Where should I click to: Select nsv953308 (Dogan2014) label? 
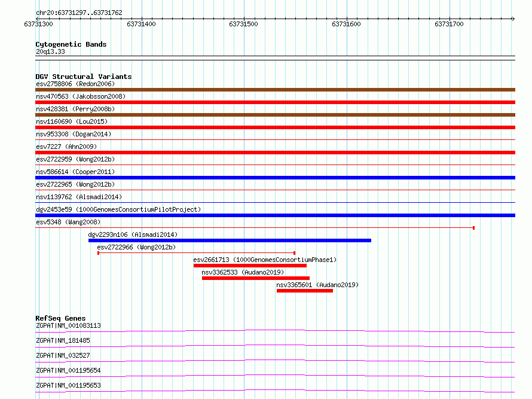[74, 134]
